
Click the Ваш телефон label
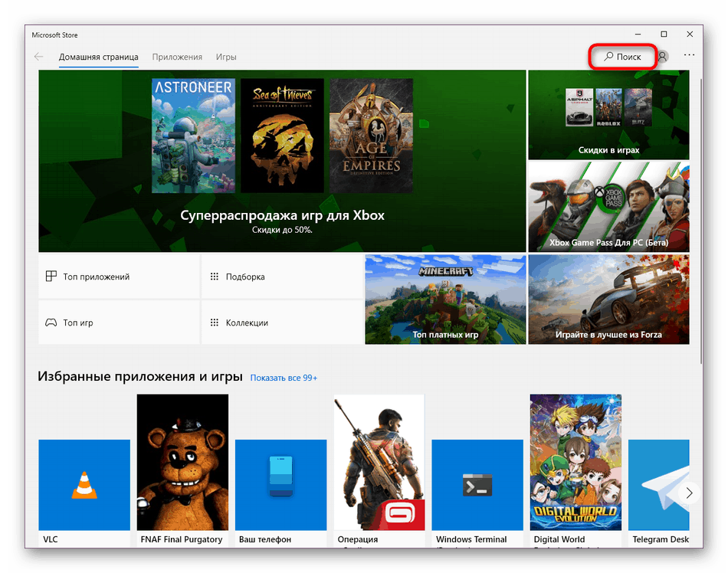pyautogui.click(x=265, y=539)
